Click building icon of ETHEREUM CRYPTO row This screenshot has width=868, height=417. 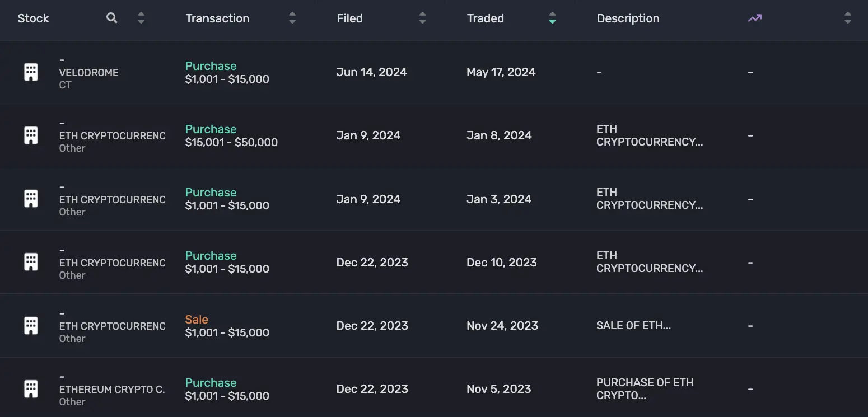[x=31, y=389]
